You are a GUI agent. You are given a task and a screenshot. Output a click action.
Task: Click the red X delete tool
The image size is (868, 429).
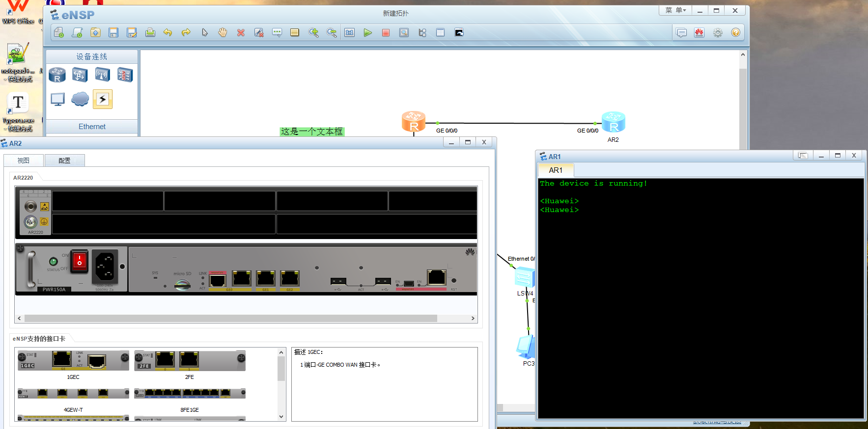click(x=241, y=32)
